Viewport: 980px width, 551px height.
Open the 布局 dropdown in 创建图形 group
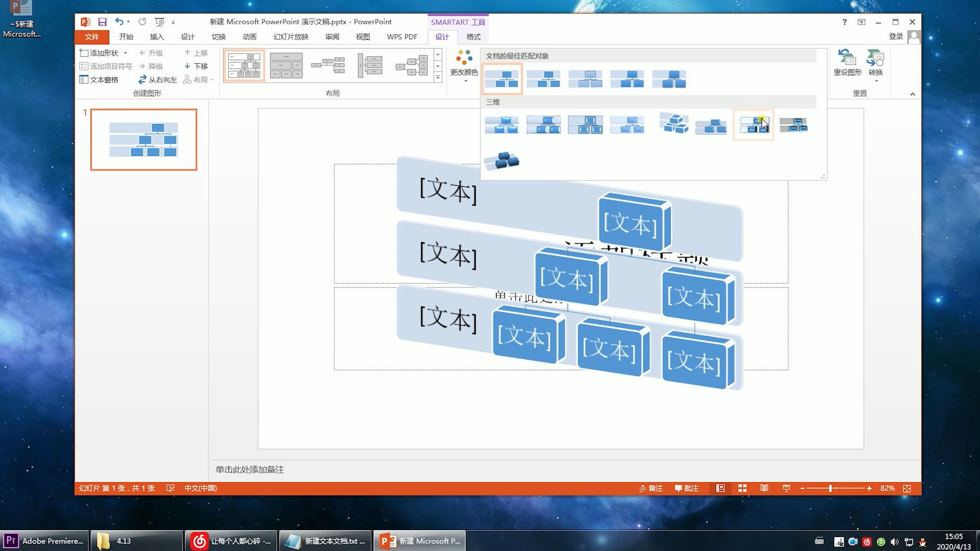199,80
